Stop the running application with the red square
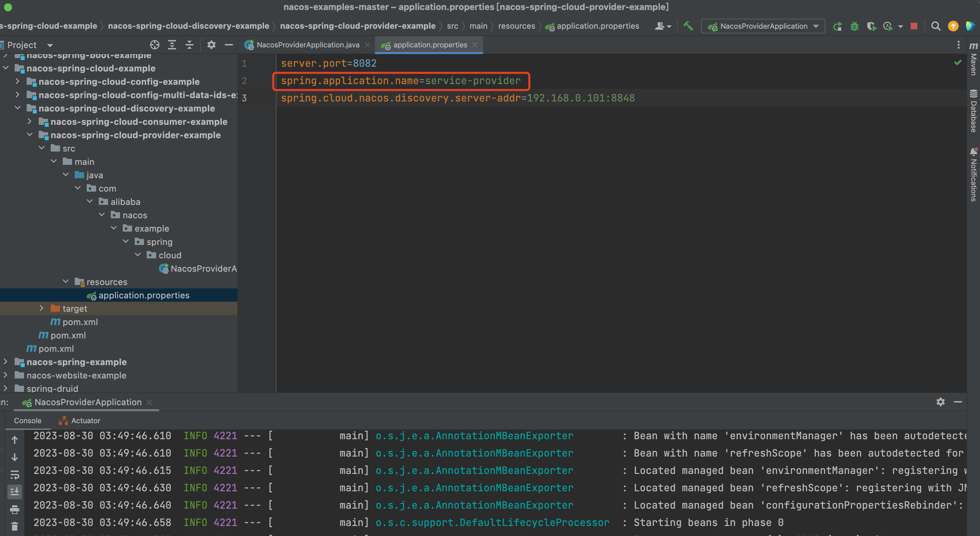 tap(914, 26)
